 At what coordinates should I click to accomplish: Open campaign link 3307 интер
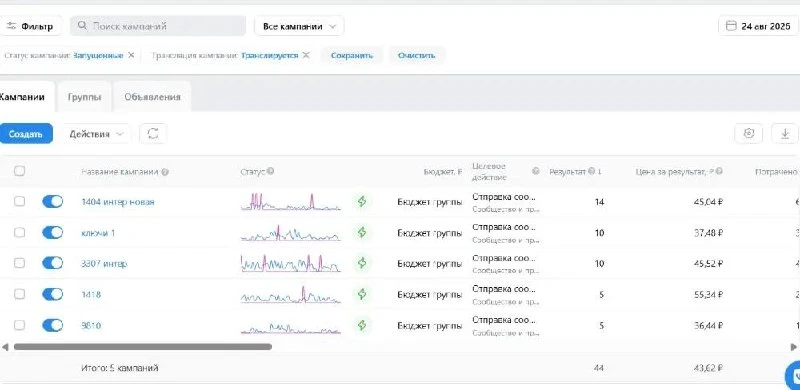point(104,263)
